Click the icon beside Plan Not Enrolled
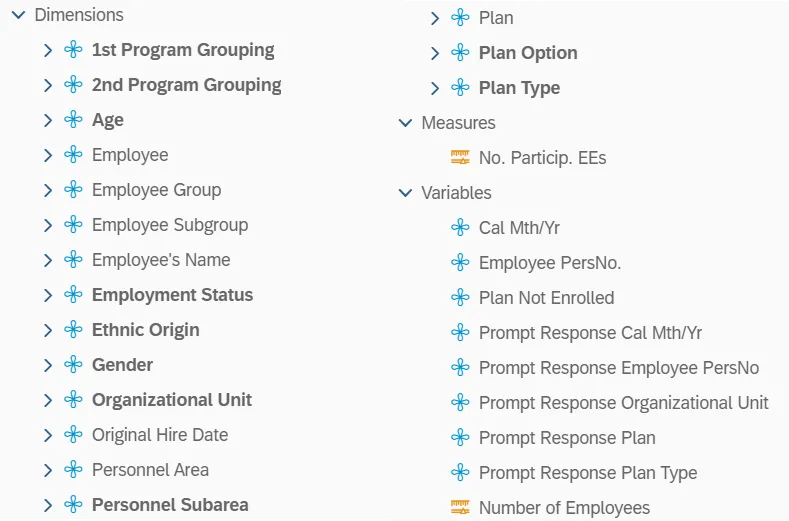Screen dimensions: 789x521 tap(460, 298)
